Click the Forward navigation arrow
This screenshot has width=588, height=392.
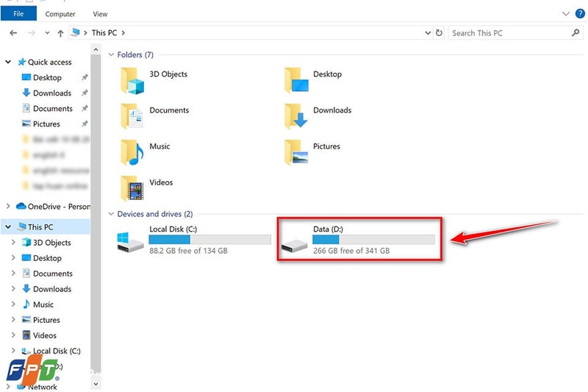tap(32, 33)
